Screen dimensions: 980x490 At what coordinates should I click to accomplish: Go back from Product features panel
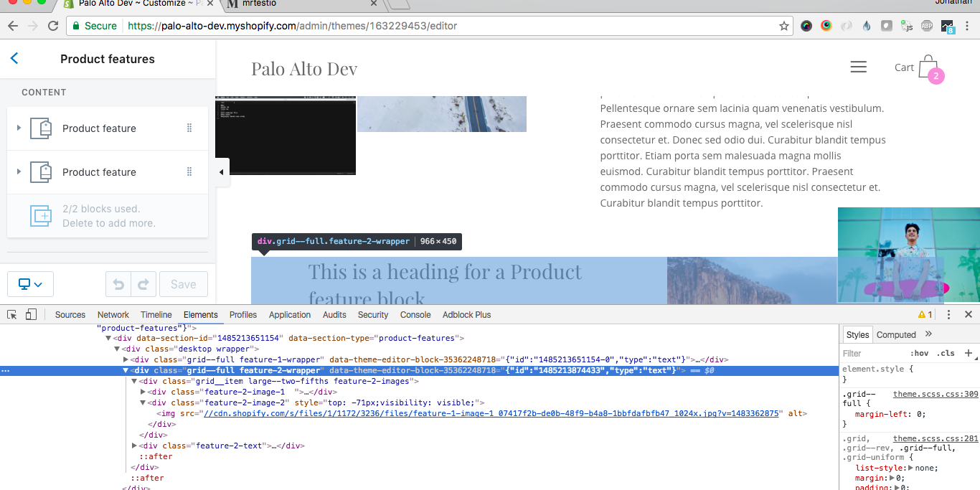coord(14,59)
